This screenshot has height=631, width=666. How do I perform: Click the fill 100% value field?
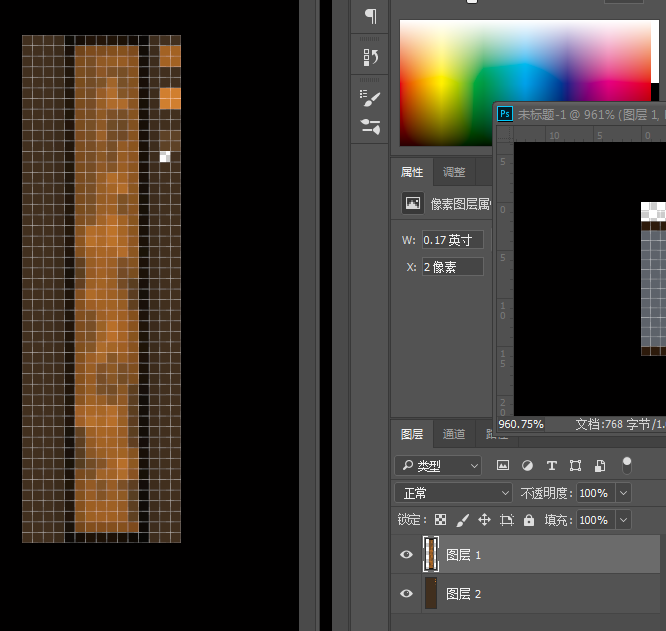(596, 520)
